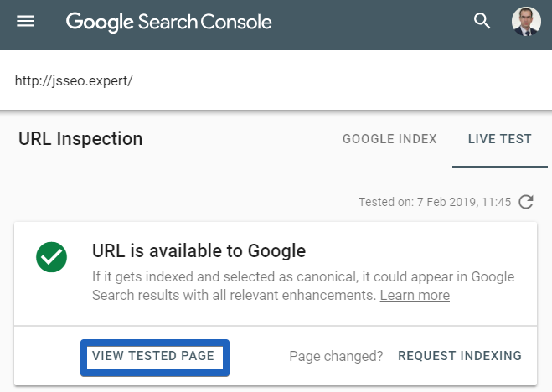The width and height of the screenshot is (552, 392).
Task: Click the 'Page changed?' label
Action: 336,356
